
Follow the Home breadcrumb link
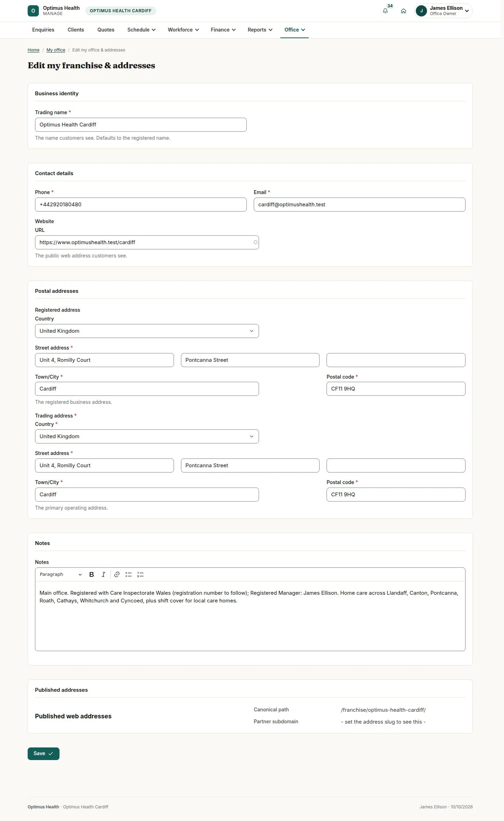pos(34,50)
